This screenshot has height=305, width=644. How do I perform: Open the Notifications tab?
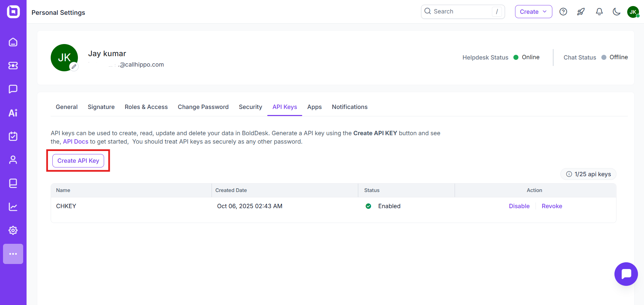click(x=350, y=107)
